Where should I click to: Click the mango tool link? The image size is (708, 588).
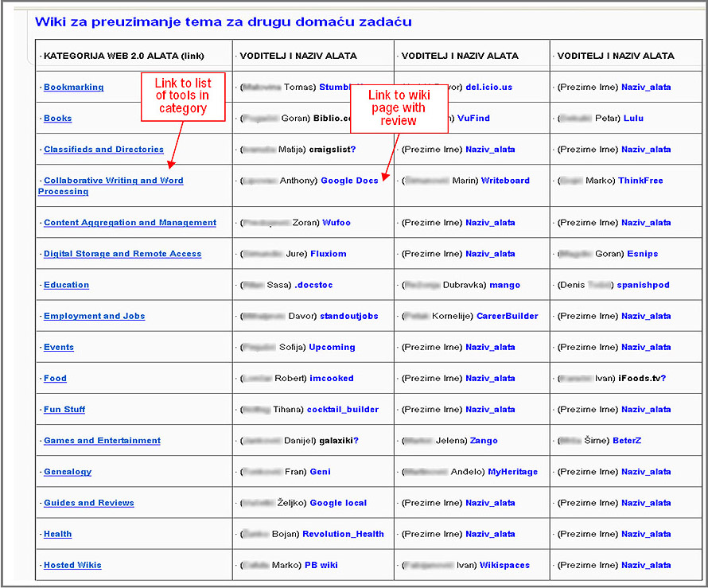(505, 285)
